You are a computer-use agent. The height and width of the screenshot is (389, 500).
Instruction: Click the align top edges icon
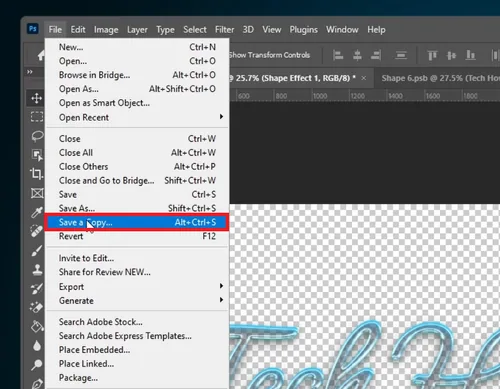432,55
